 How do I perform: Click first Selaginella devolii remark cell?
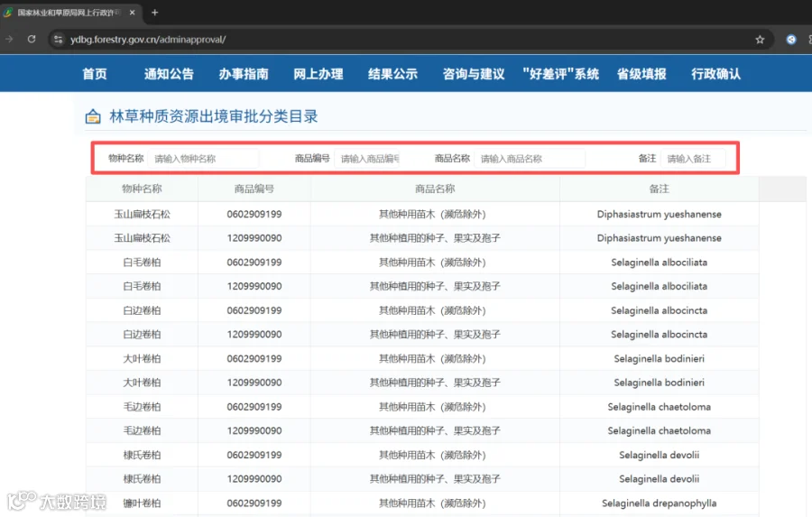pyautogui.click(x=660, y=455)
